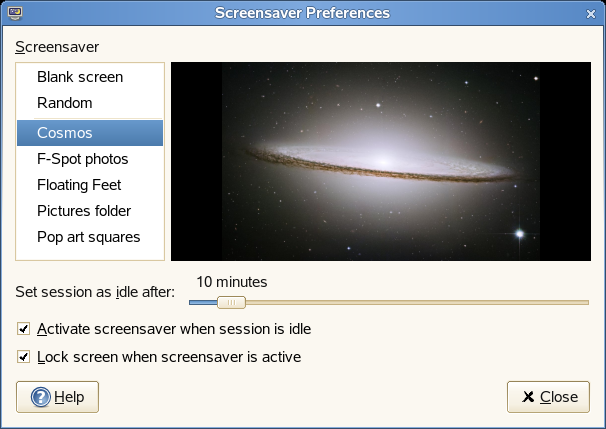This screenshot has height=429, width=606.
Task: Select the Cosmos screensaver entry
Action: point(65,132)
